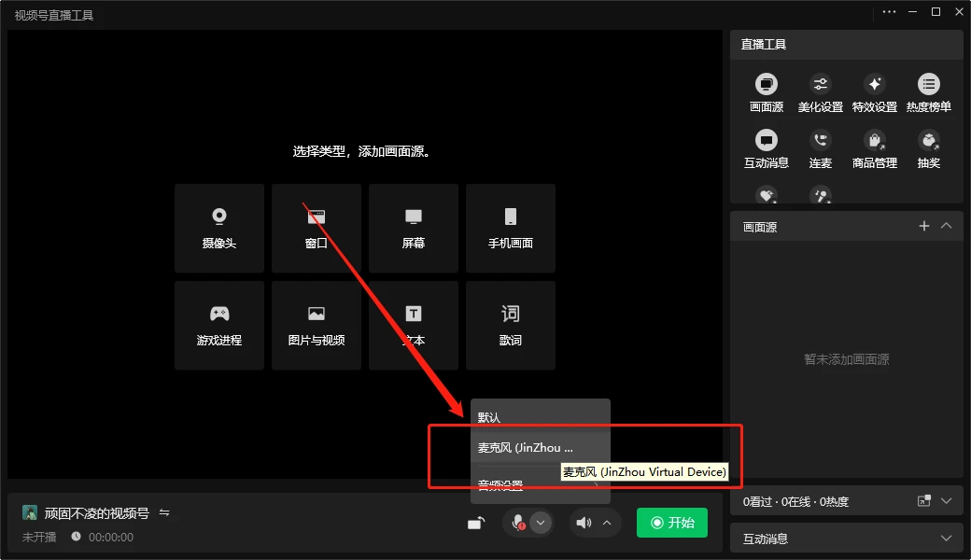
Task: Open the 美化设置 beauty settings tool
Action: (819, 91)
